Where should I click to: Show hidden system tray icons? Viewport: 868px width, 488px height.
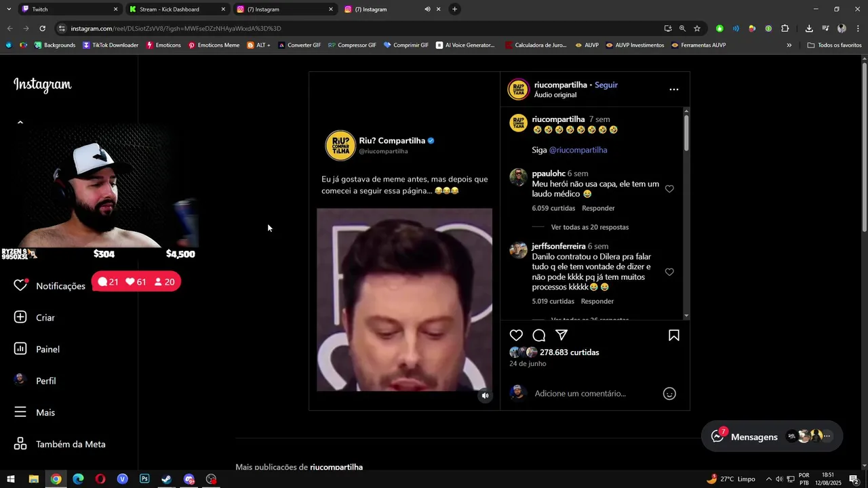point(768,479)
